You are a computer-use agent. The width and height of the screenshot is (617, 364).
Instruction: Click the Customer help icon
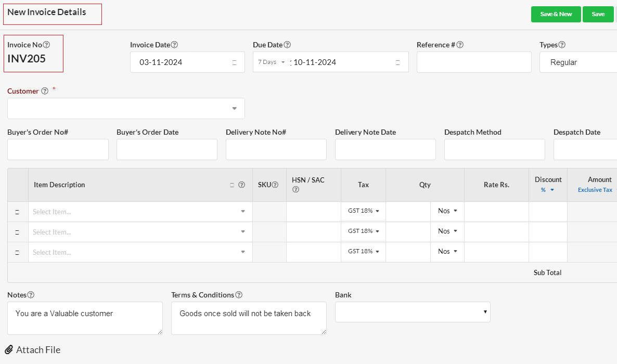[45, 91]
